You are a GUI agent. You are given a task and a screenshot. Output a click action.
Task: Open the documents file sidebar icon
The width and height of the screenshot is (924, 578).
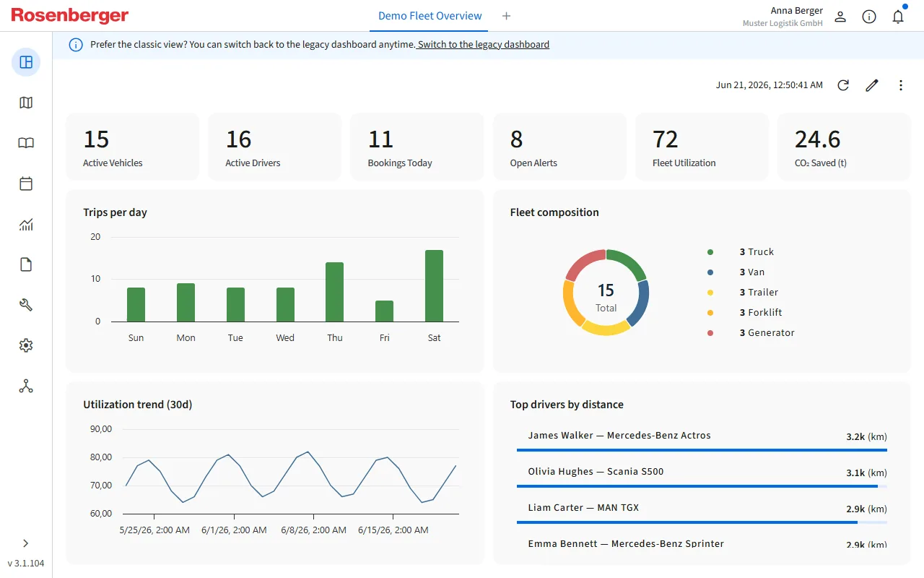26,264
